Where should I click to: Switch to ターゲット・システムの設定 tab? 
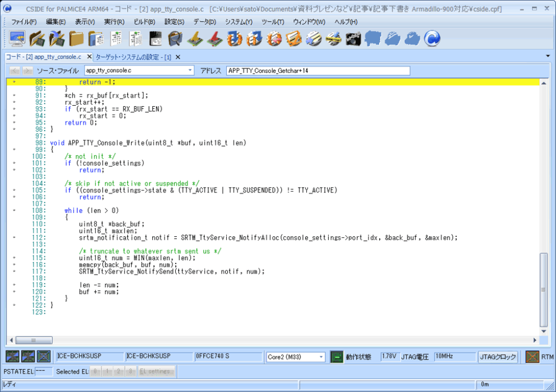[x=133, y=57]
